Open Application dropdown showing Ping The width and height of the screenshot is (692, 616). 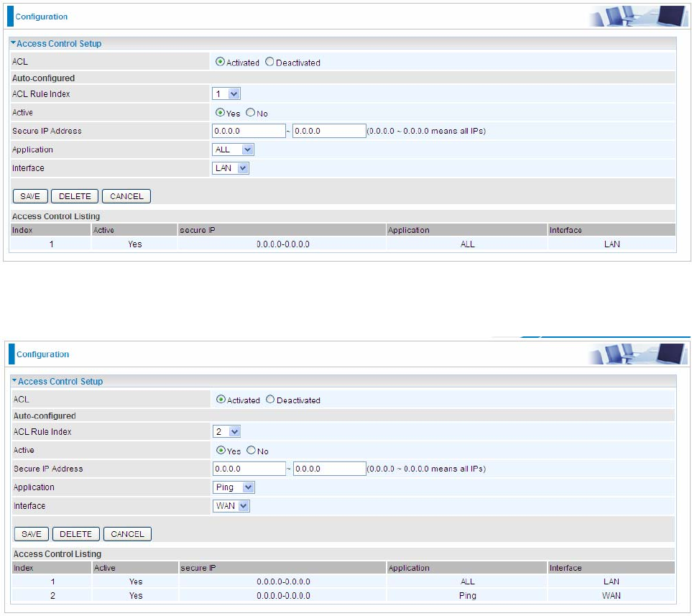(x=234, y=487)
